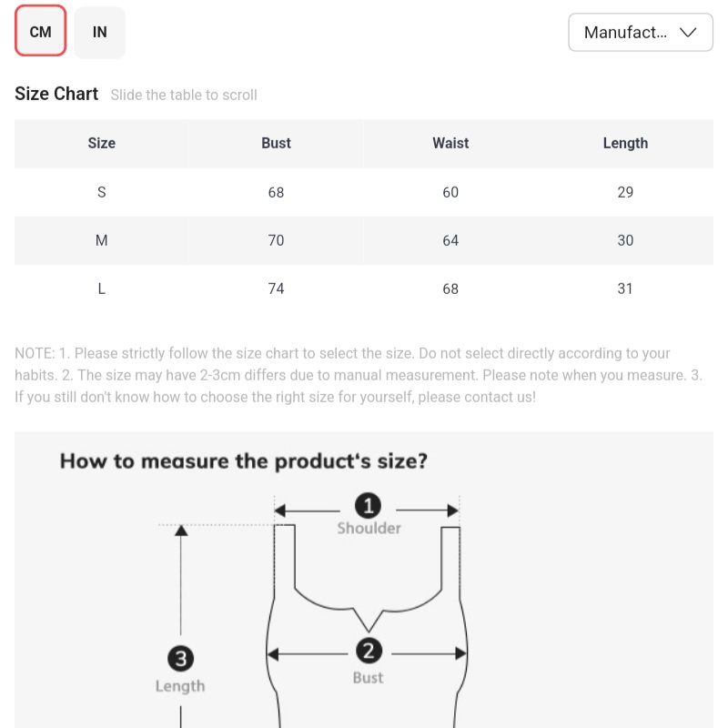Switch measurements to IN units

coord(100,32)
